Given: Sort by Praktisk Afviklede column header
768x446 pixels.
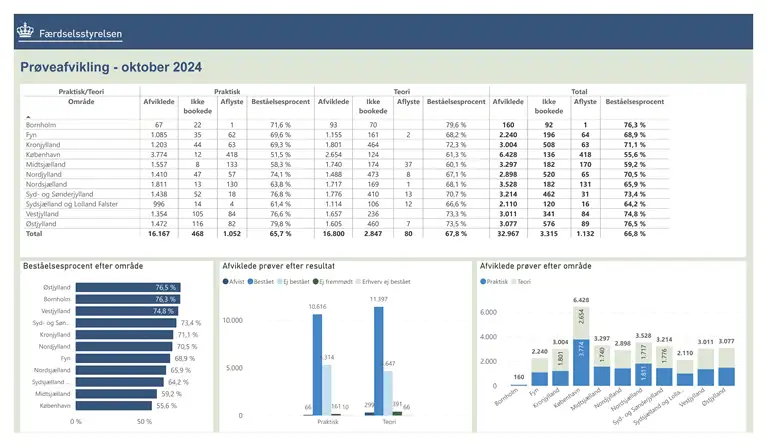Looking at the screenshot, I should [x=160, y=102].
